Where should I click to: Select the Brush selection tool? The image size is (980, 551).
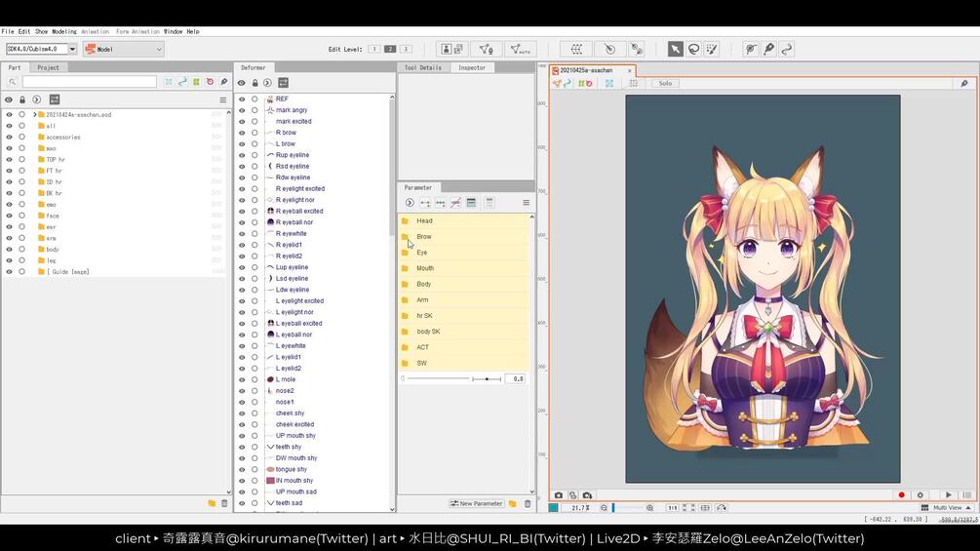(x=712, y=49)
